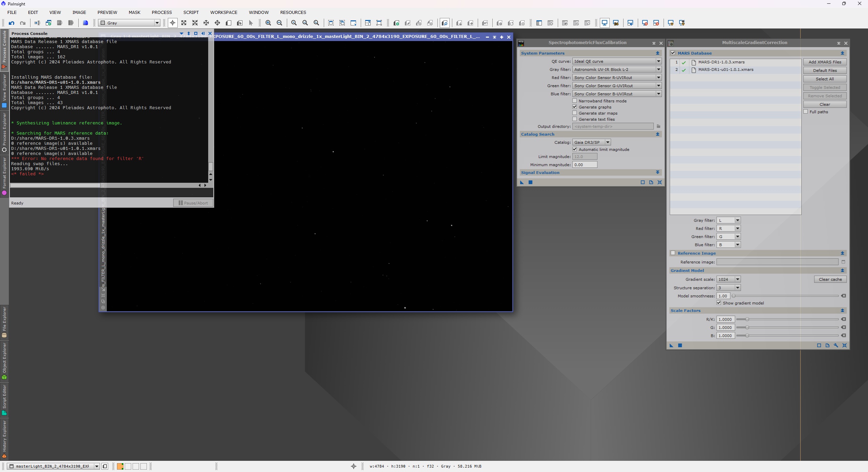The image size is (868, 472).
Task: Click SpectrophotometricFluxCalibration apply global square
Action: (531, 182)
